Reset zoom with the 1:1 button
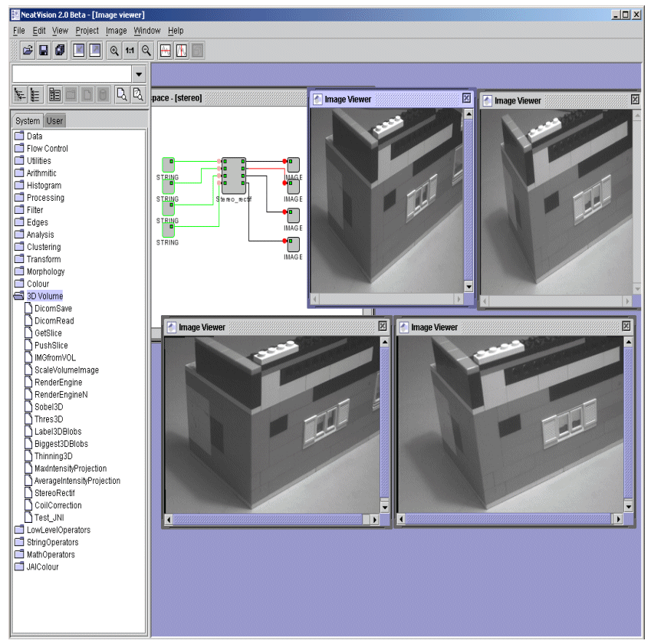Screen dimensions: 651x644 pyautogui.click(x=130, y=51)
